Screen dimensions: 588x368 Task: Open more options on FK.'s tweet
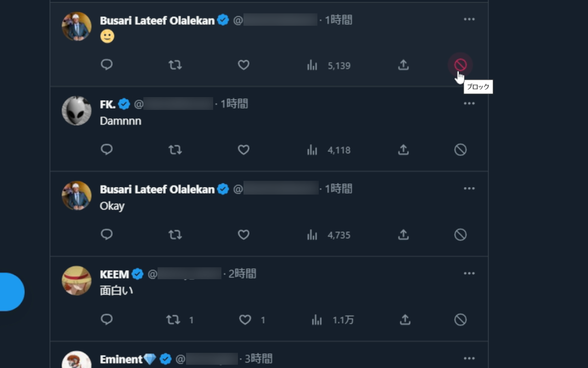pyautogui.click(x=469, y=103)
